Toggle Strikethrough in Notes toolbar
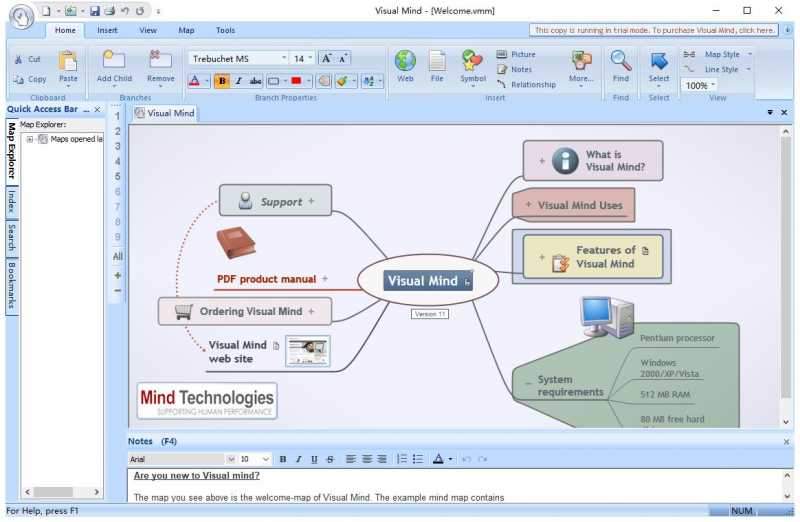The width and height of the screenshot is (800, 522). point(330,459)
